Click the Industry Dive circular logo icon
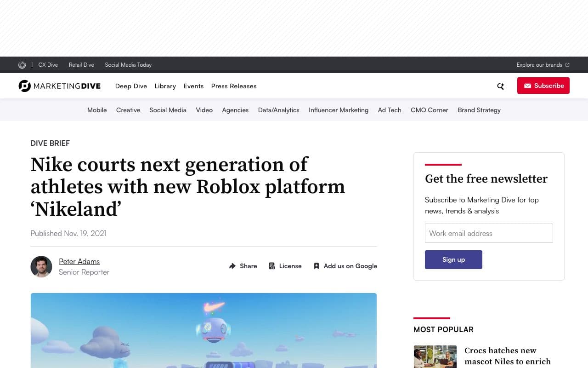588x368 pixels. 22,65
